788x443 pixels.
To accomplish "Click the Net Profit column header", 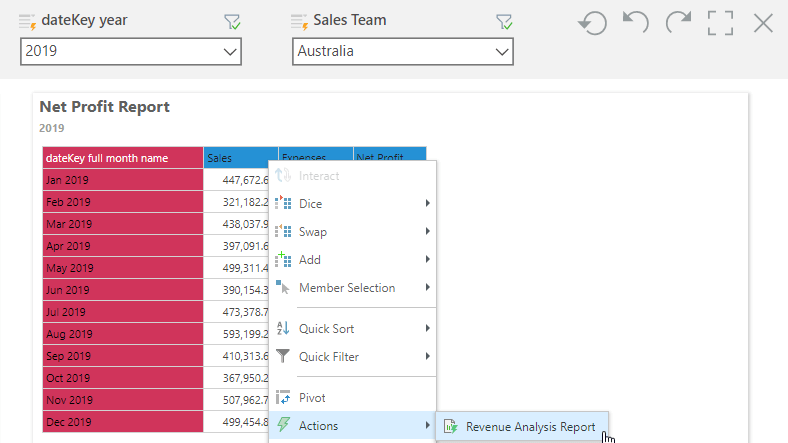I will pos(390,154).
